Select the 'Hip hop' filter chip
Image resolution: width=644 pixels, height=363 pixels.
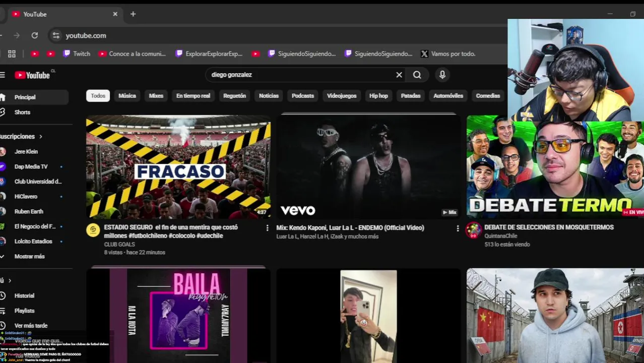(x=378, y=96)
